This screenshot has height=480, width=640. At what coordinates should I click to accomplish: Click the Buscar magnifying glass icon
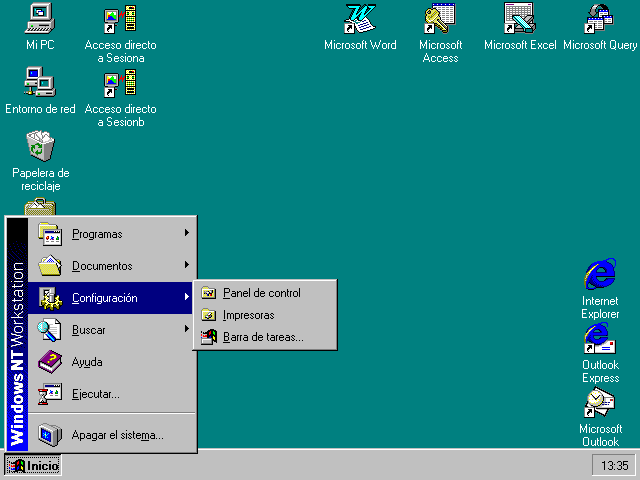(49, 330)
